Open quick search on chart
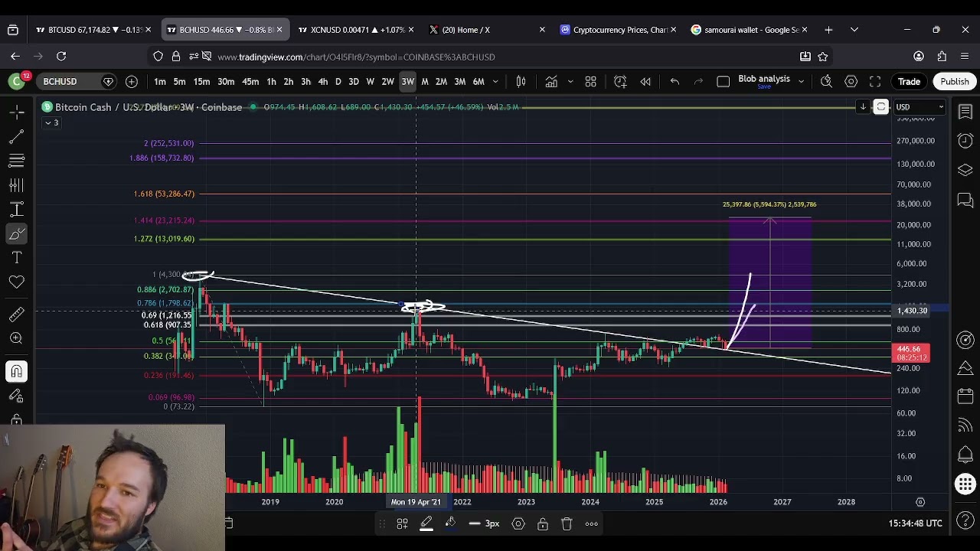Screen dimensions: 980x551 [x=826, y=81]
